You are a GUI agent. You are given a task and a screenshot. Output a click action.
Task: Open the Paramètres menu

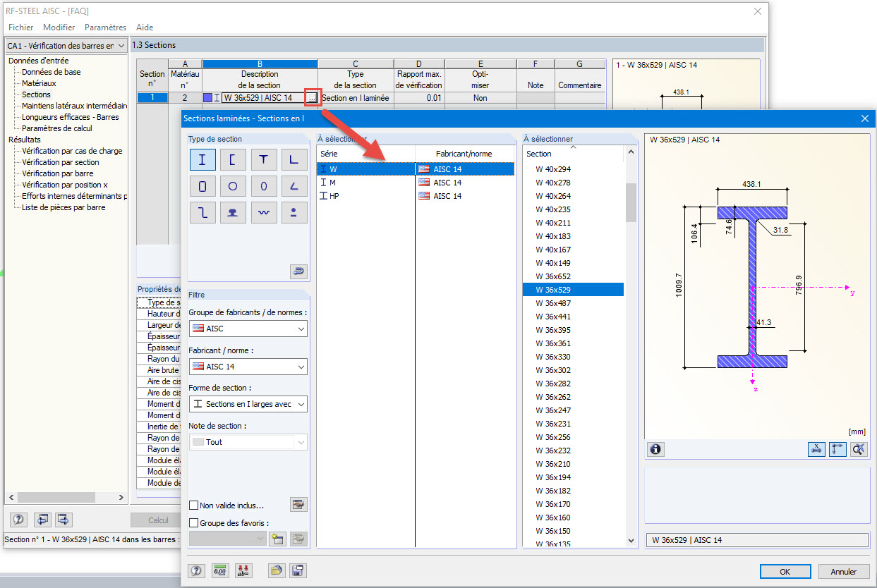[x=105, y=27]
